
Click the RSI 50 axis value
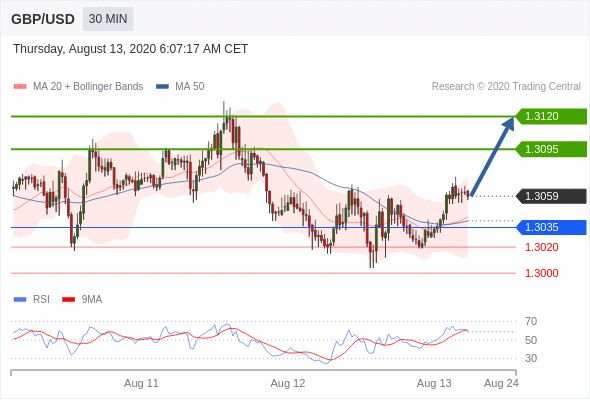tap(531, 340)
